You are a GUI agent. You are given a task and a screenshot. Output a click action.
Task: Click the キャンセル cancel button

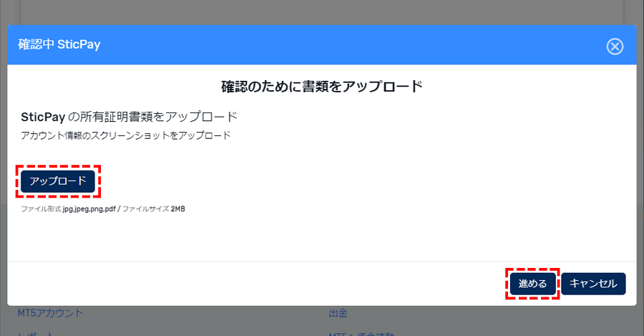(593, 284)
